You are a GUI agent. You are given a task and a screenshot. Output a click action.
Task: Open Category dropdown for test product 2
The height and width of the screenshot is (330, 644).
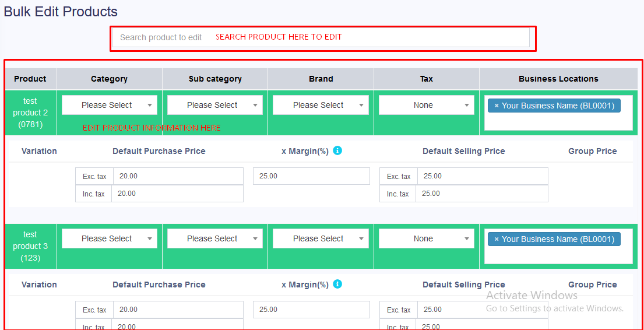[x=110, y=105]
